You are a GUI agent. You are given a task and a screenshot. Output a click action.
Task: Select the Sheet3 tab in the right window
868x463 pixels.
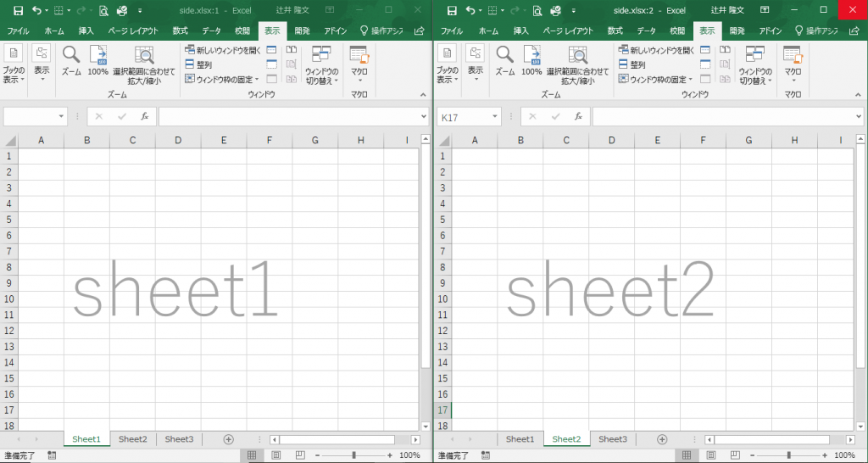(x=613, y=439)
